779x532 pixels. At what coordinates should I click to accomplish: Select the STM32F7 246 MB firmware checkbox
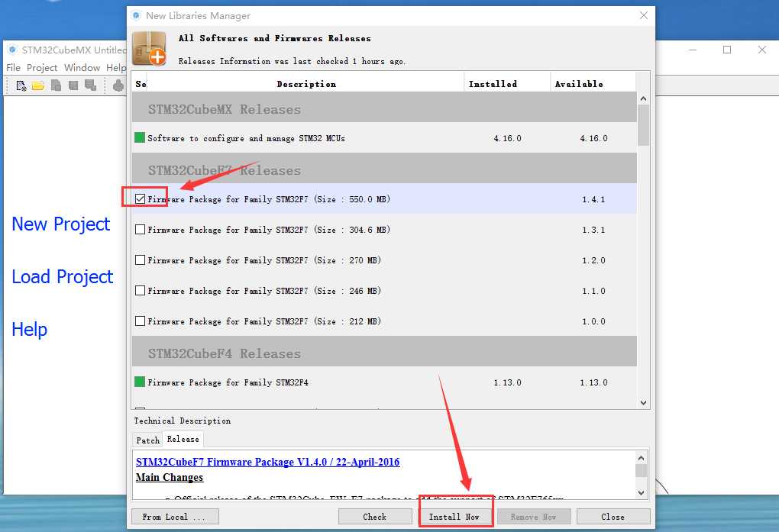click(x=140, y=291)
